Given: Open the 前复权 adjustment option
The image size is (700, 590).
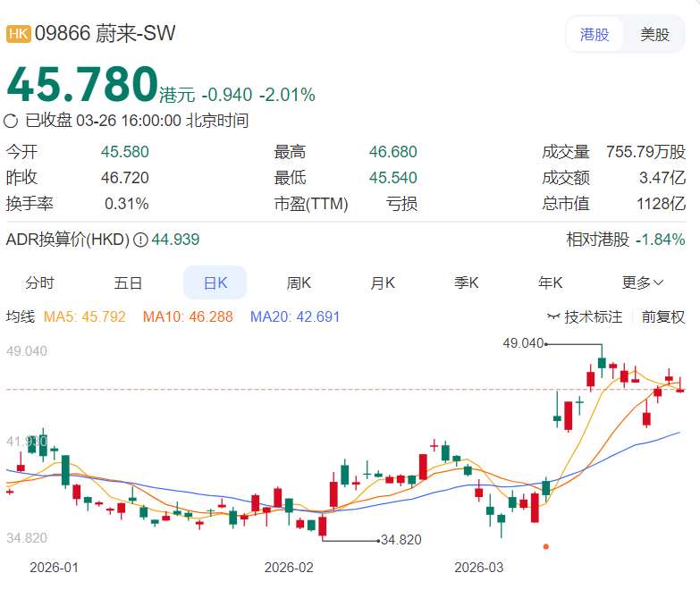Looking at the screenshot, I should (663, 316).
